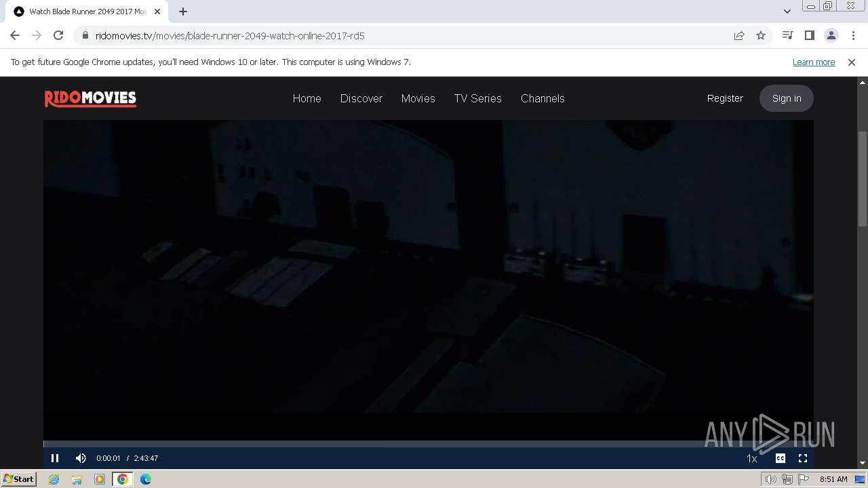Click the address bar URL
The width and height of the screenshot is (868, 488).
click(230, 35)
